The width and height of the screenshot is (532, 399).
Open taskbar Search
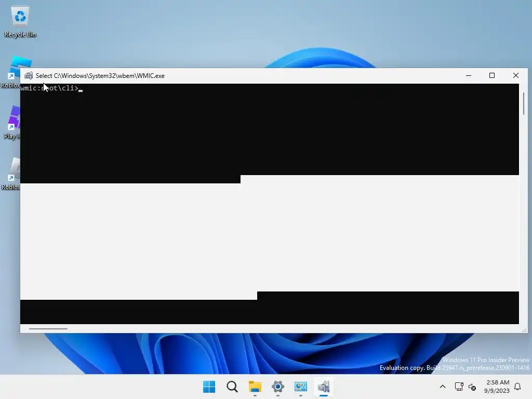tap(232, 387)
